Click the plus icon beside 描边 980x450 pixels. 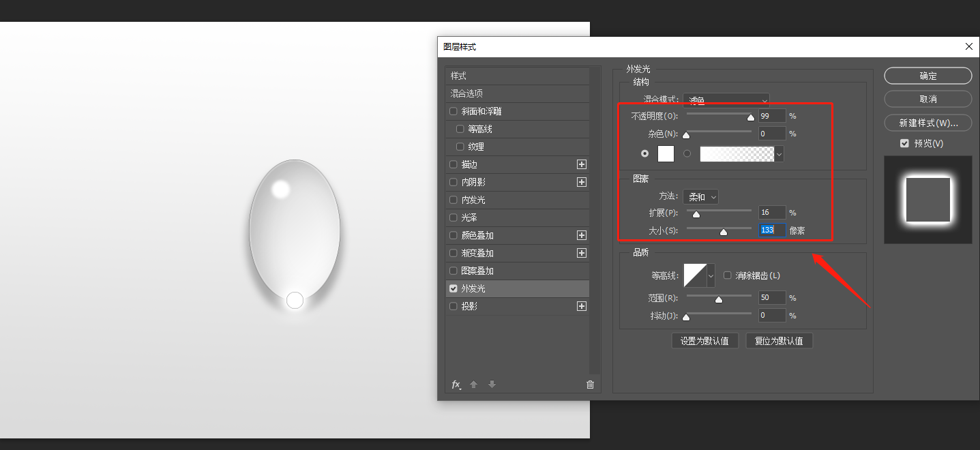582,164
